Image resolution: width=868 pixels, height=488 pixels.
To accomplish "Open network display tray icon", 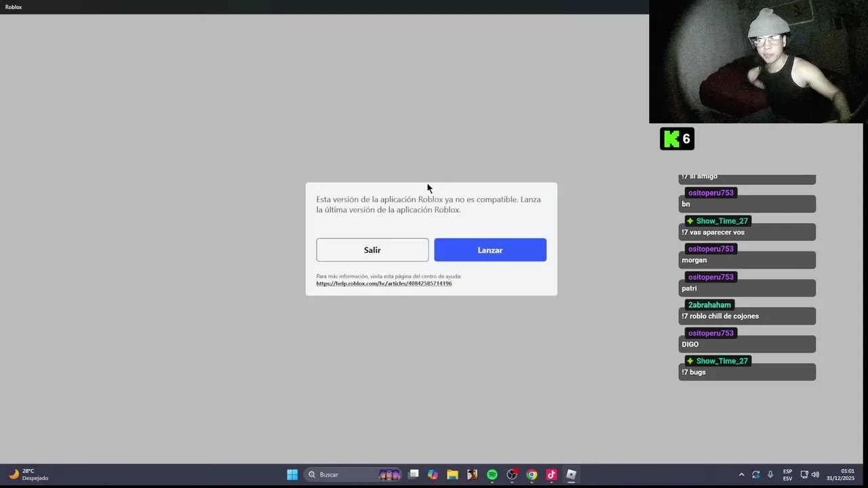I will 804,474.
